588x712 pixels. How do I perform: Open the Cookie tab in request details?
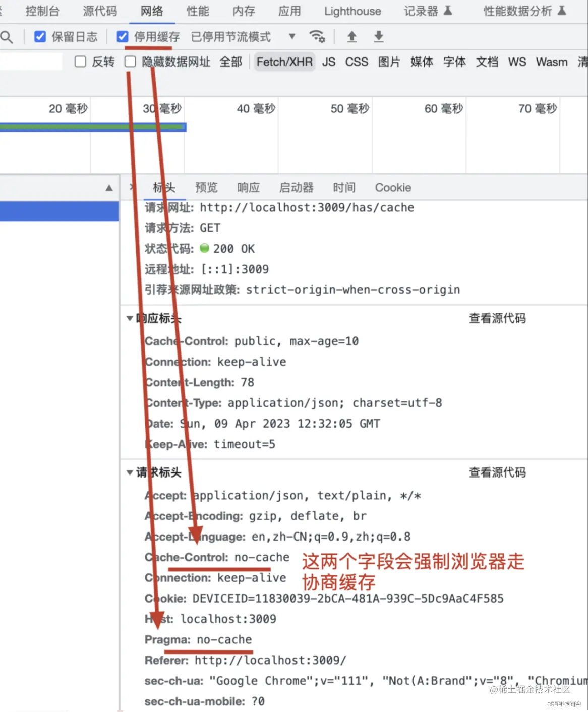tap(393, 187)
